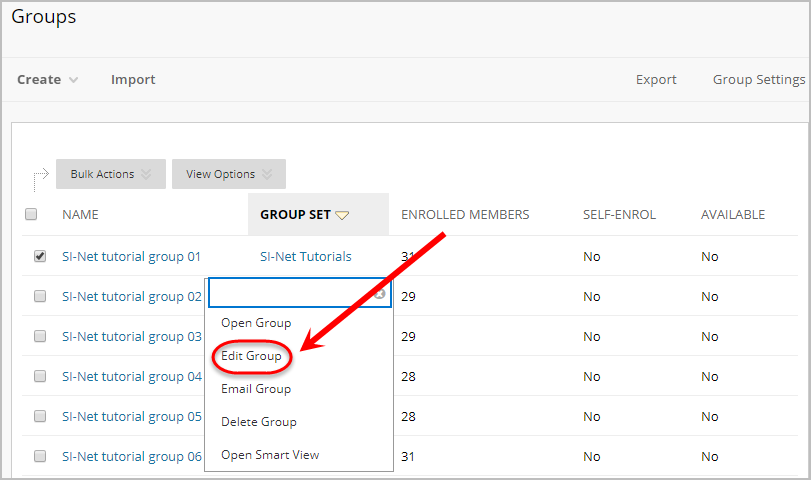
Task: Open SI-Net tutorial group 03 link
Action: (132, 337)
